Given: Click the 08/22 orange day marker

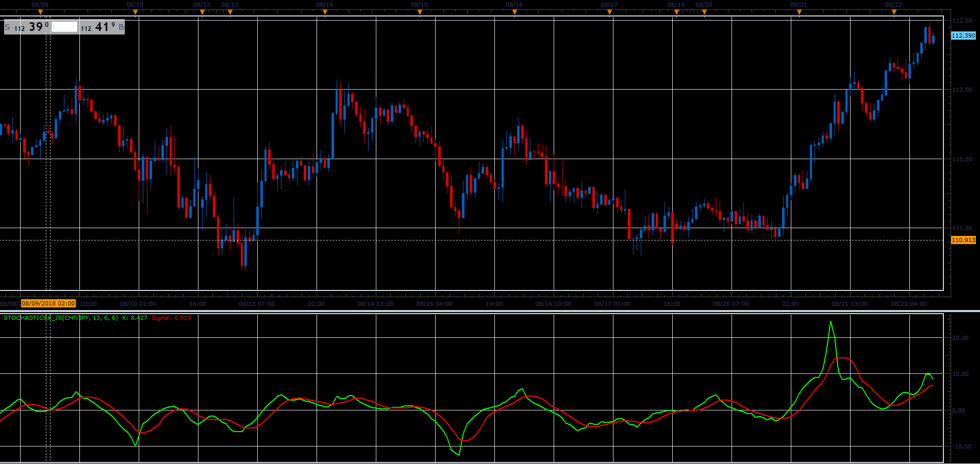Looking at the screenshot, I should 894,12.
